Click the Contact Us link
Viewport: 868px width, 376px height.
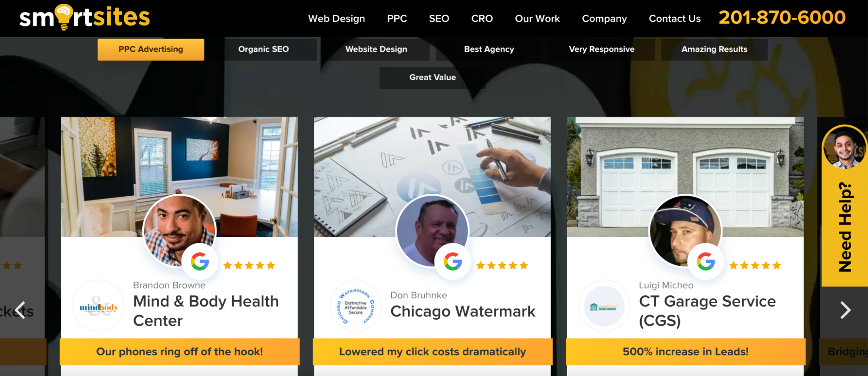point(675,19)
